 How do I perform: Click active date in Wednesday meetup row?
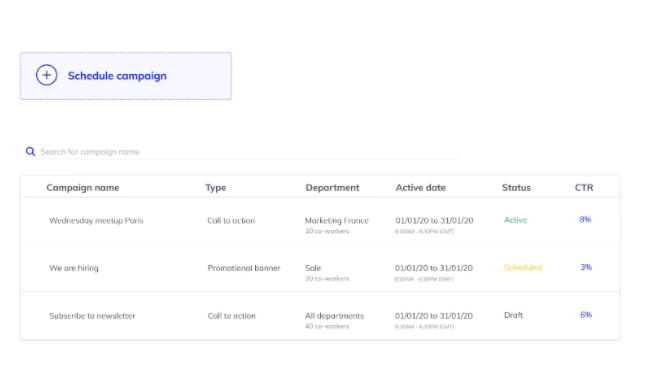pos(434,221)
